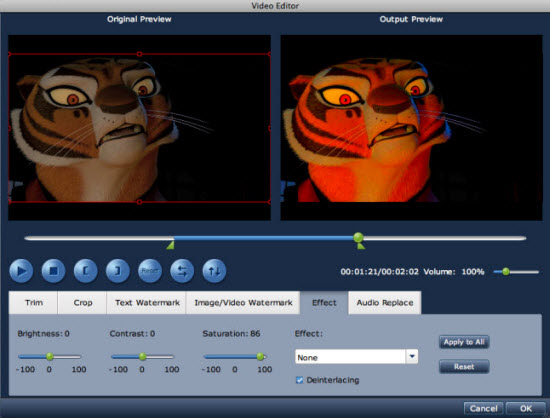Click the Output Preview video image
Viewport: 550px width, 418px height.
coord(411,128)
